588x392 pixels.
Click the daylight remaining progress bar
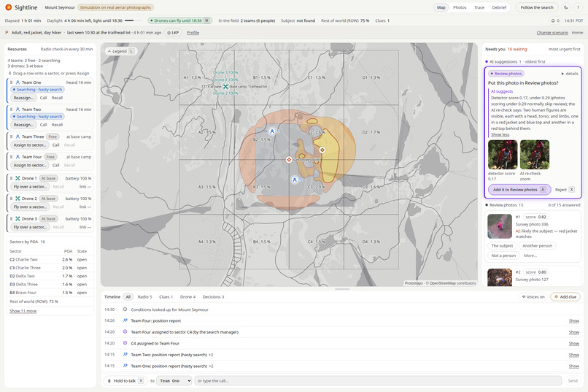point(132,20)
